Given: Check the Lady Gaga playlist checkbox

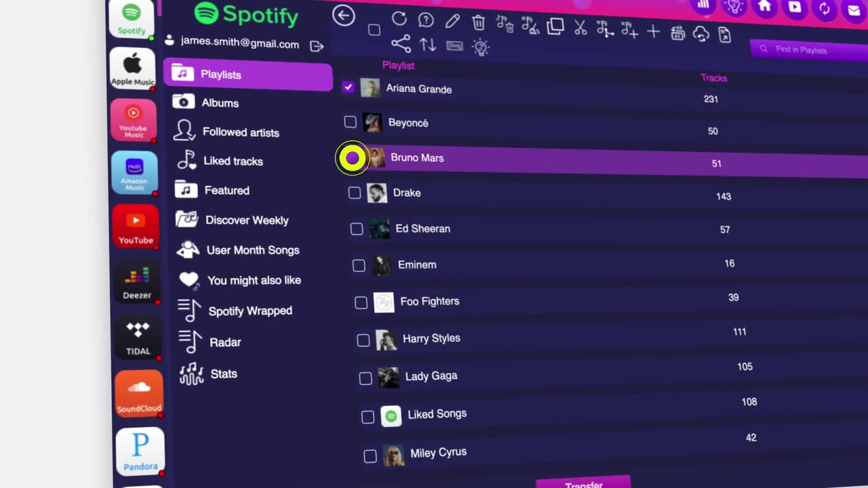Looking at the screenshot, I should pos(366,378).
